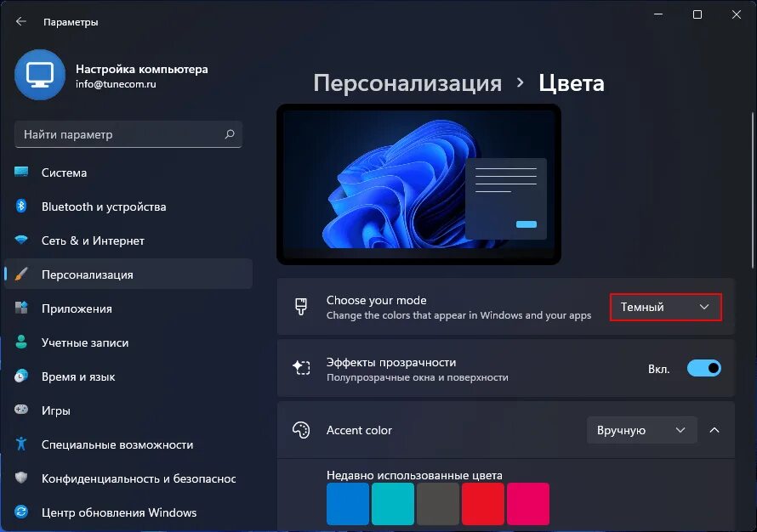757x532 pixels.
Task: Open Учетные записи section
Action: click(x=128, y=342)
